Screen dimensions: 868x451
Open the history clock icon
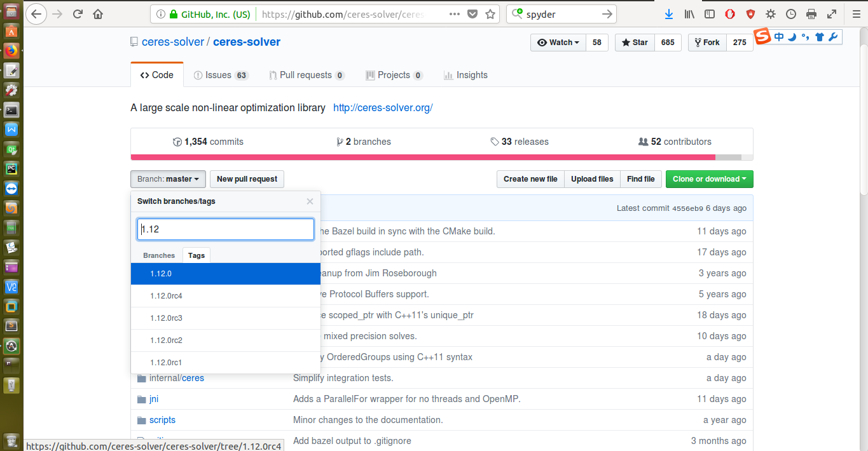[791, 14]
